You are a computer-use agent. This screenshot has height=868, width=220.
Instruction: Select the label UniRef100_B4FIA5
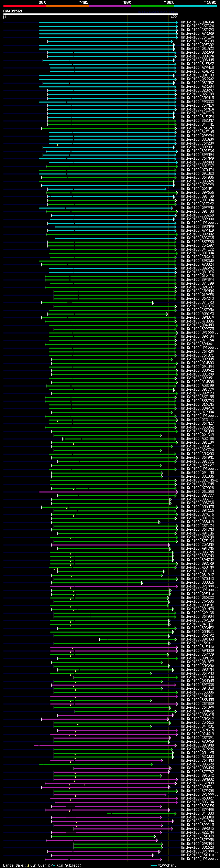tap(197, 132)
